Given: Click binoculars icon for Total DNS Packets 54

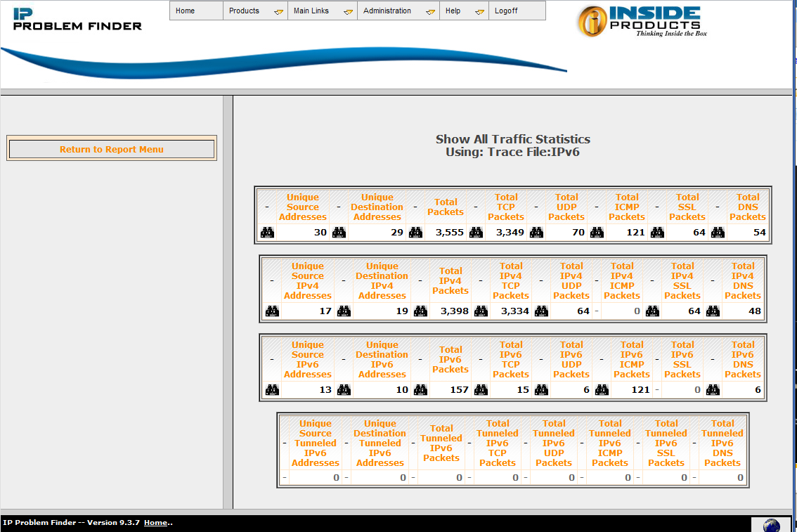Looking at the screenshot, I should coord(718,233).
